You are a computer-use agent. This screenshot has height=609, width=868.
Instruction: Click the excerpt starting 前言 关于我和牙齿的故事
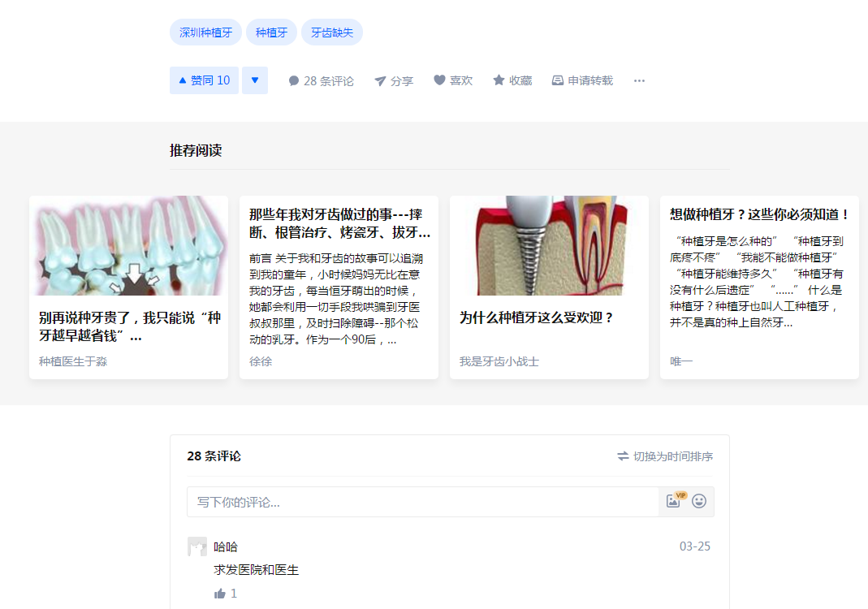point(335,299)
